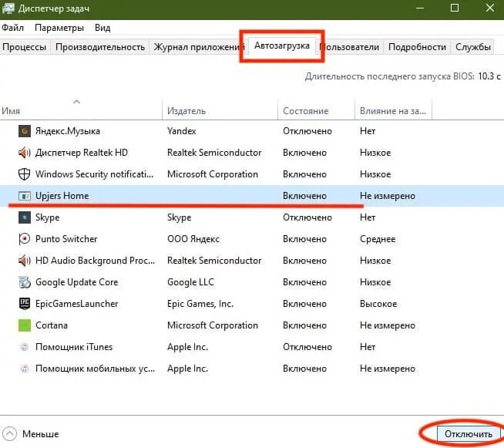The height and width of the screenshot is (448, 504).
Task: Click the BIOS startup duration text
Action: (x=402, y=76)
